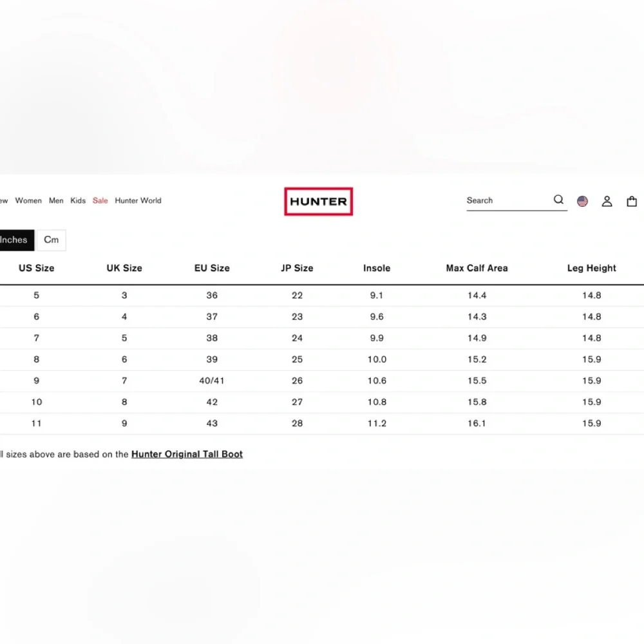
Task: Select the 15.5 max calf value
Action: [x=477, y=381]
